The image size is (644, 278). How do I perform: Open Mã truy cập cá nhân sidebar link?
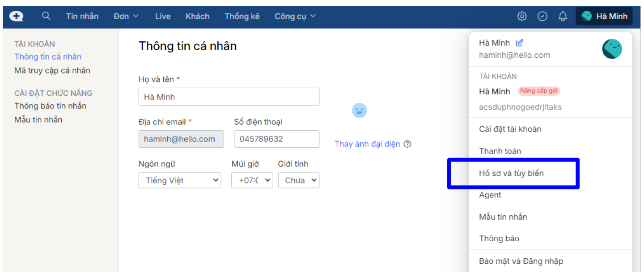coord(52,70)
